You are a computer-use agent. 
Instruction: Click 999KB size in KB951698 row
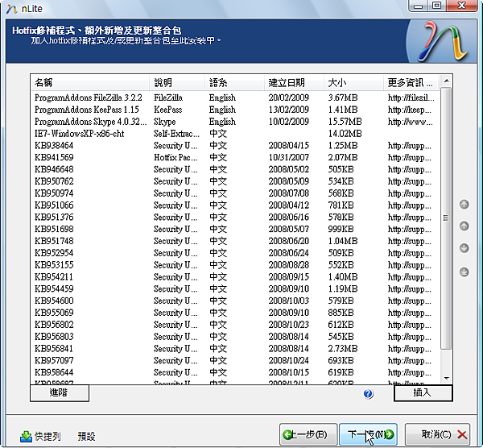pos(341,229)
